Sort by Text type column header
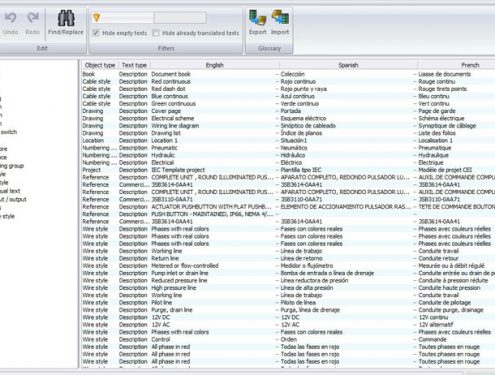The height and width of the screenshot is (375, 495). click(x=134, y=65)
